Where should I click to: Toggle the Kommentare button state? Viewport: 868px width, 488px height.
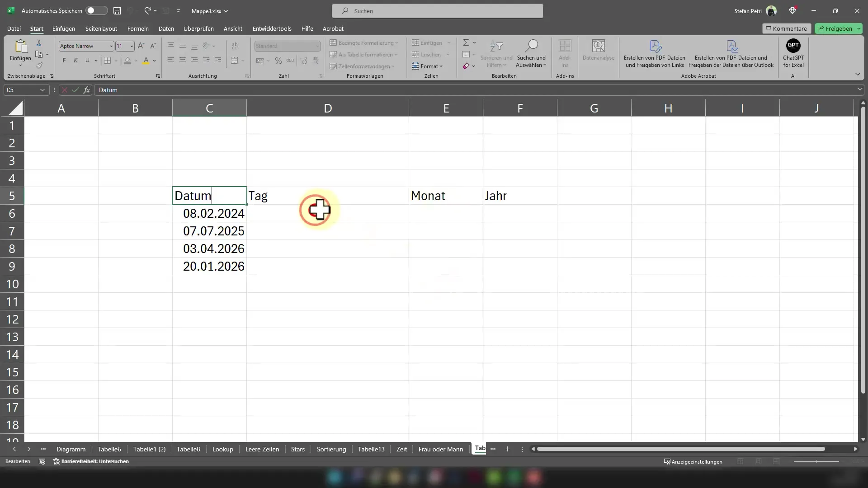pyautogui.click(x=786, y=28)
